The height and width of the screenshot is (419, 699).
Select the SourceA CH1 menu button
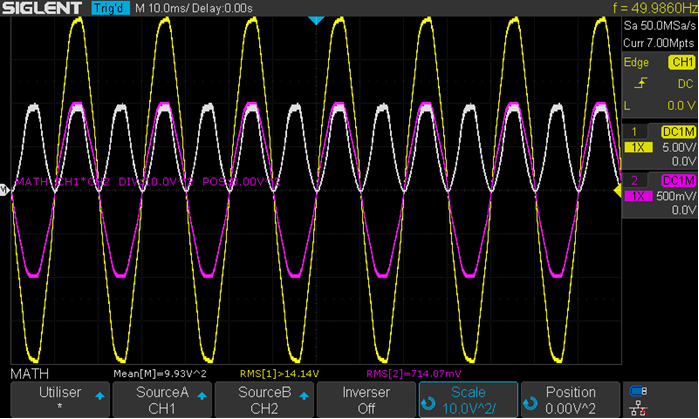[x=162, y=399]
